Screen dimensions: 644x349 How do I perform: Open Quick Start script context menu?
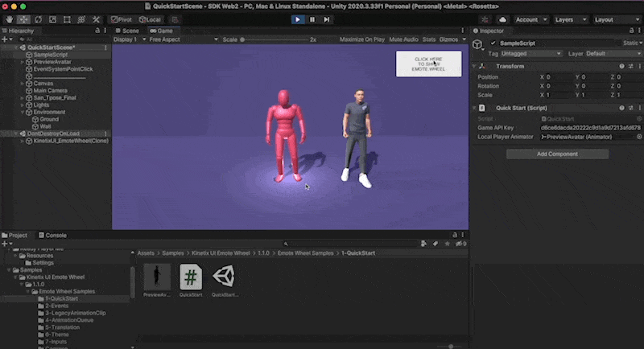tap(639, 108)
